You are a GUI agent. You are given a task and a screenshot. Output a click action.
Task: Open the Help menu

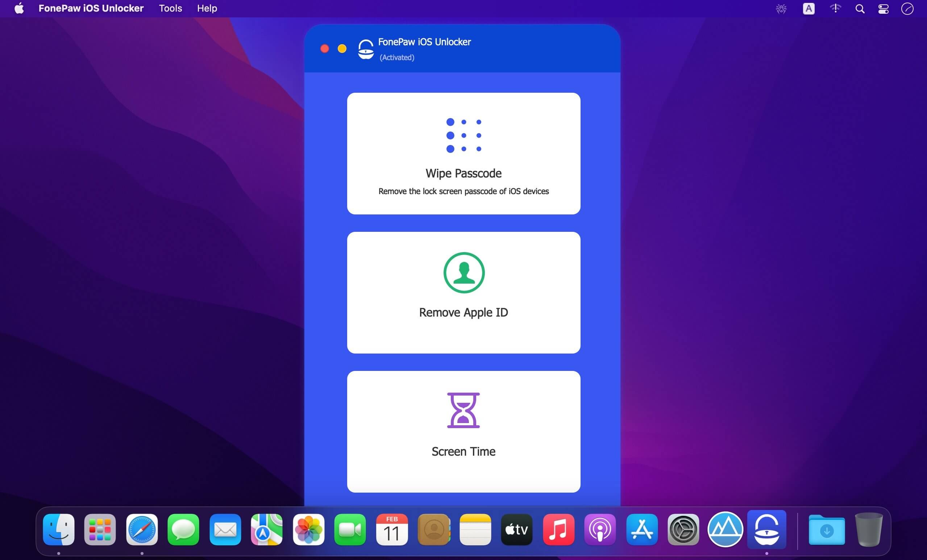click(x=207, y=8)
